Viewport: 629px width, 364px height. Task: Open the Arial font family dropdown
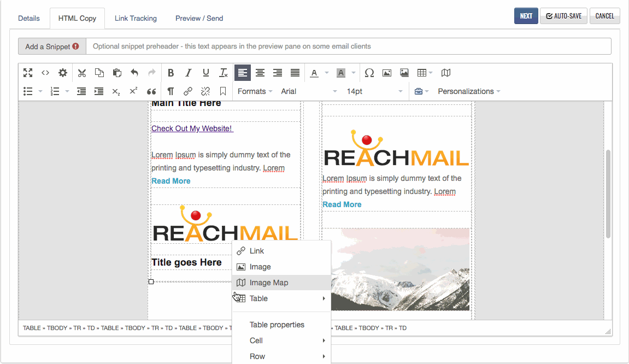point(309,91)
